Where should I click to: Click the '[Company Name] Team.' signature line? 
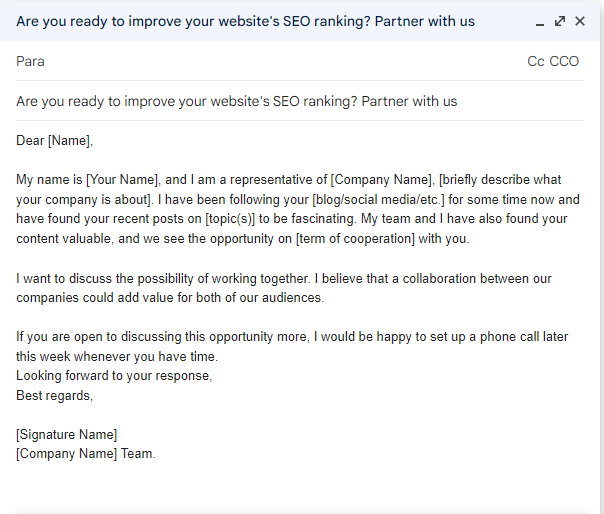[x=86, y=454]
